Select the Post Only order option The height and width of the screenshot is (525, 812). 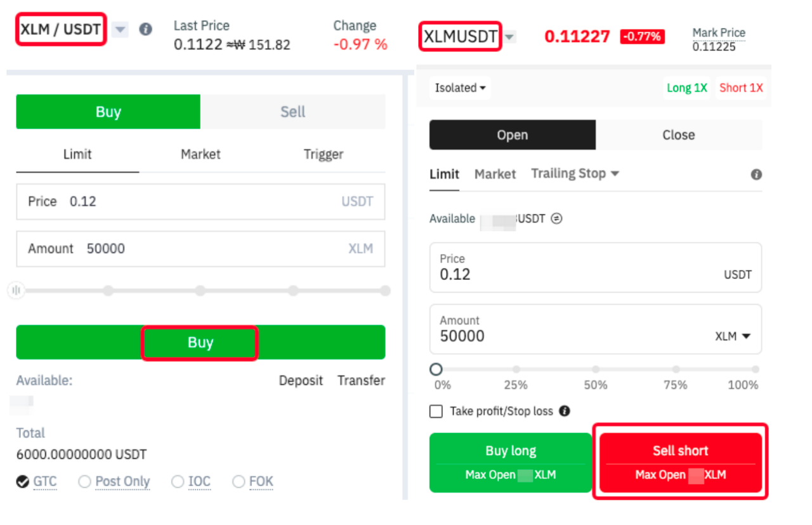(x=85, y=482)
